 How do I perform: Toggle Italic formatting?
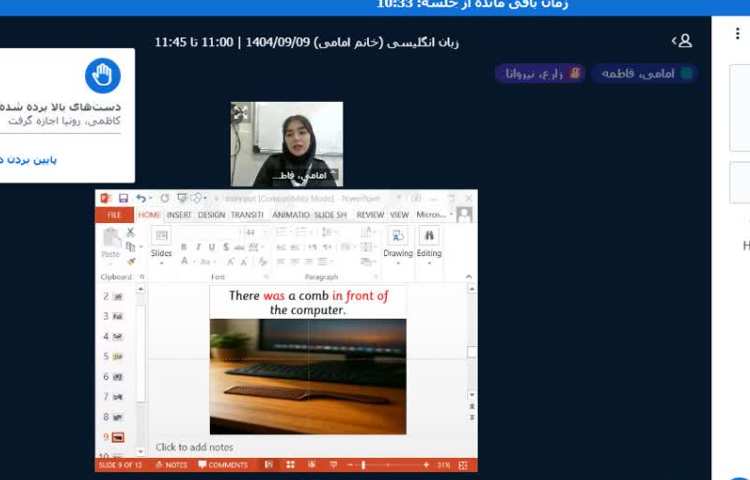pos(198,247)
